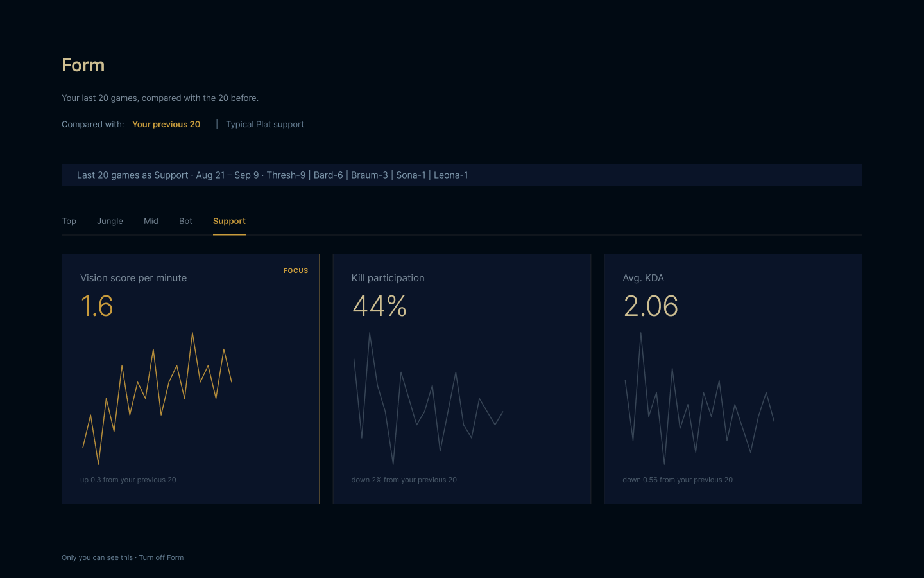The height and width of the screenshot is (578, 924).
Task: Open the Avg. KDA card
Action: [733, 379]
